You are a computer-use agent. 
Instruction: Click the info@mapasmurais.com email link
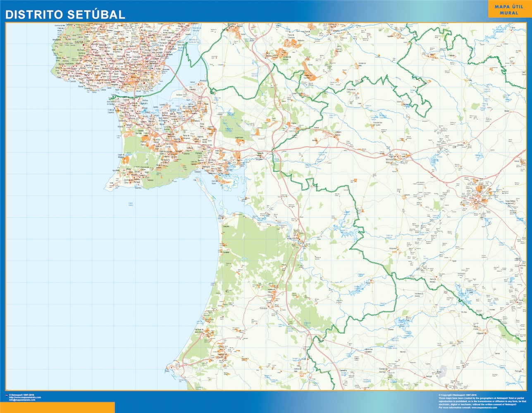[22, 400]
